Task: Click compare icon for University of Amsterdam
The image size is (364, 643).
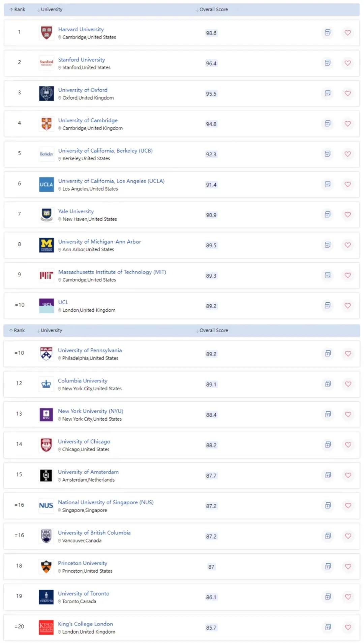Action: click(328, 475)
